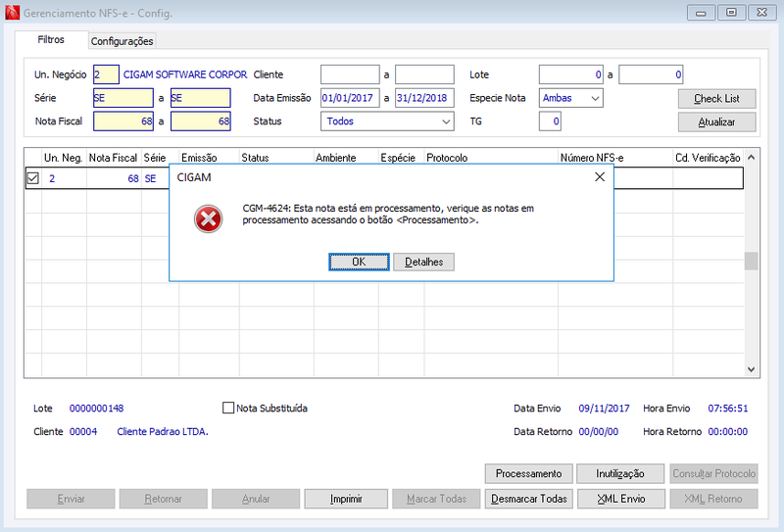Click the second Lote field

click(651, 74)
